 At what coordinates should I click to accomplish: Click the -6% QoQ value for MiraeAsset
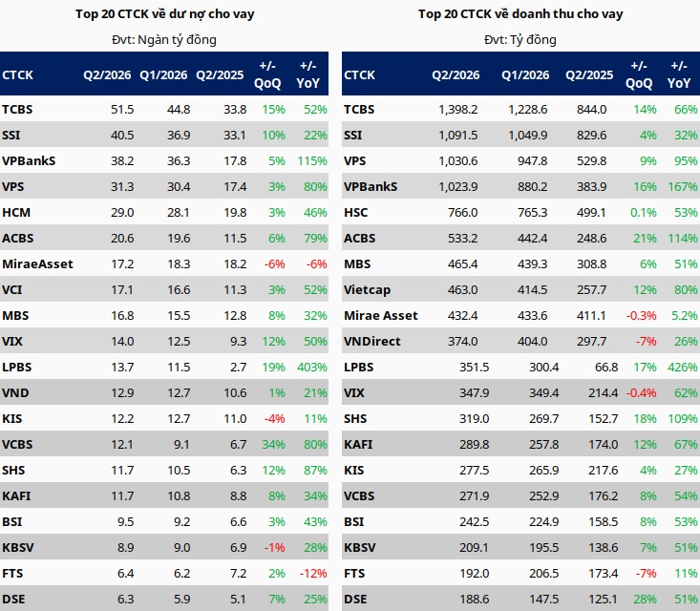274,264
